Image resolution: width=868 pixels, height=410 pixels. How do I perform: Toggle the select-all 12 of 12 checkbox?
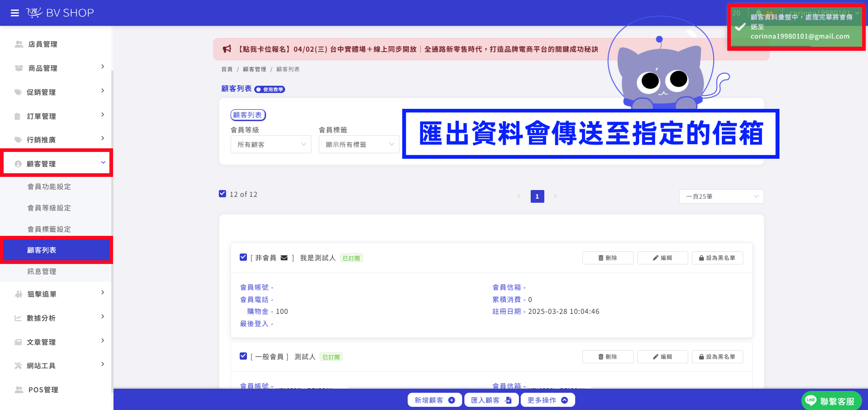(222, 194)
